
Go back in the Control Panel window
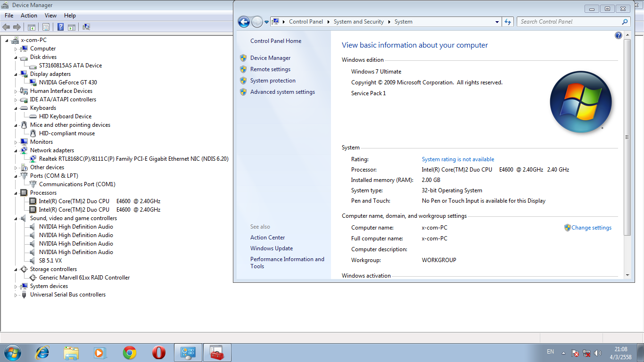(x=244, y=22)
